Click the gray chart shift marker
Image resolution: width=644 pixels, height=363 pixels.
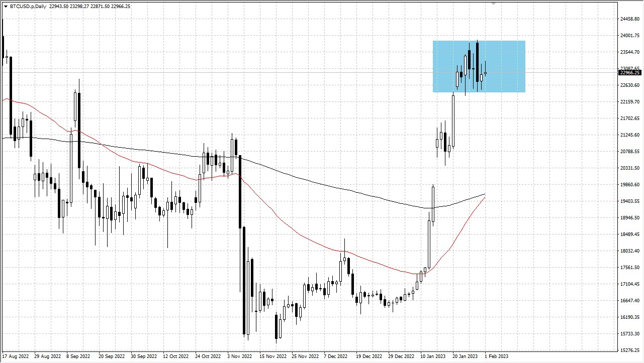494,4
